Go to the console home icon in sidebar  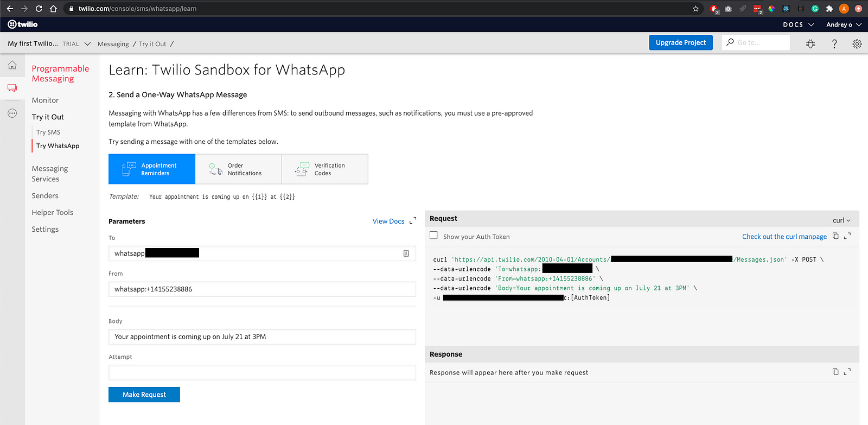click(x=12, y=66)
